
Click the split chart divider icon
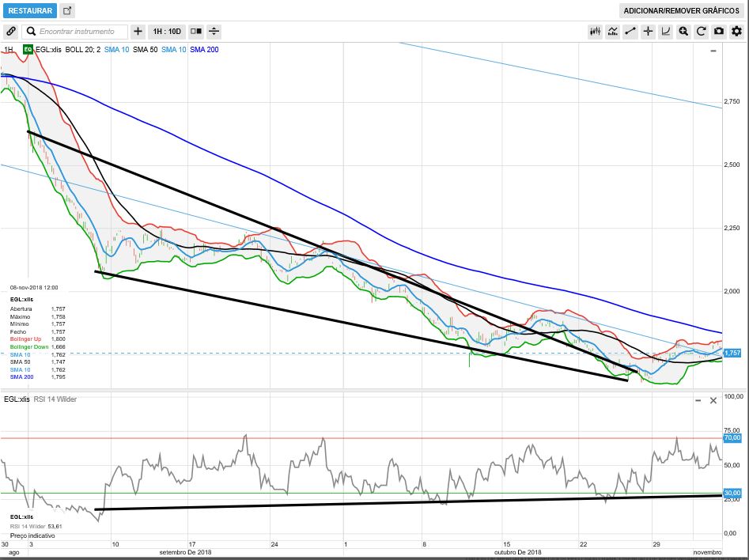coord(214,32)
